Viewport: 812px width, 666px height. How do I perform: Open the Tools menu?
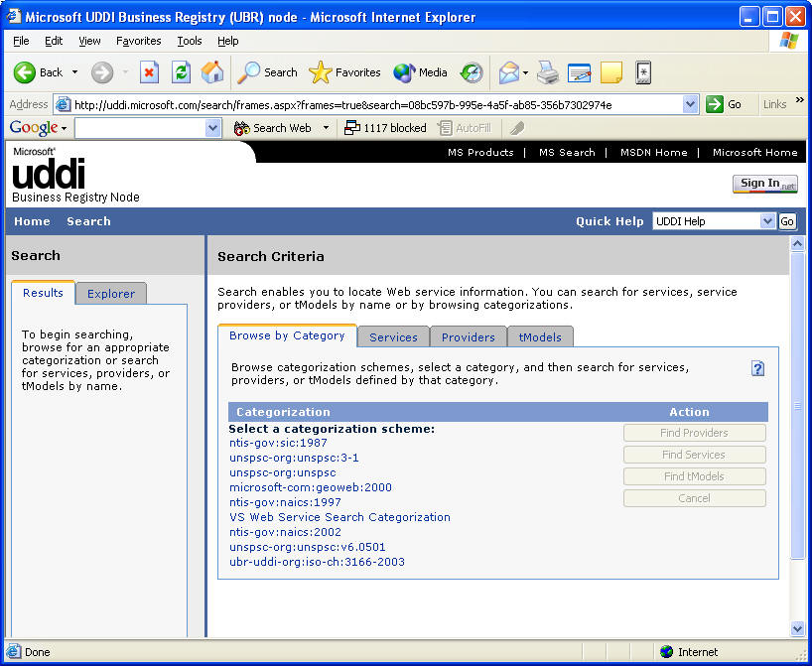coord(190,41)
